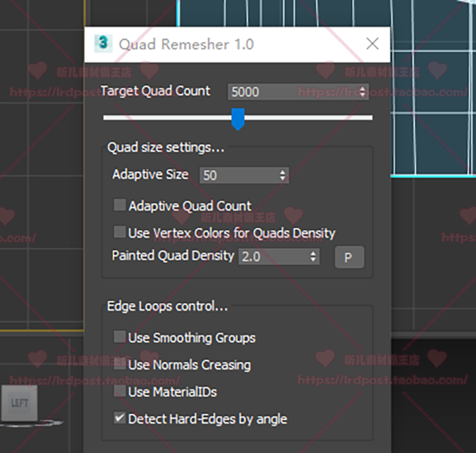This screenshot has height=453, width=476.
Task: Enable Use Vertex Colors for Quads Density
Action: click(119, 232)
